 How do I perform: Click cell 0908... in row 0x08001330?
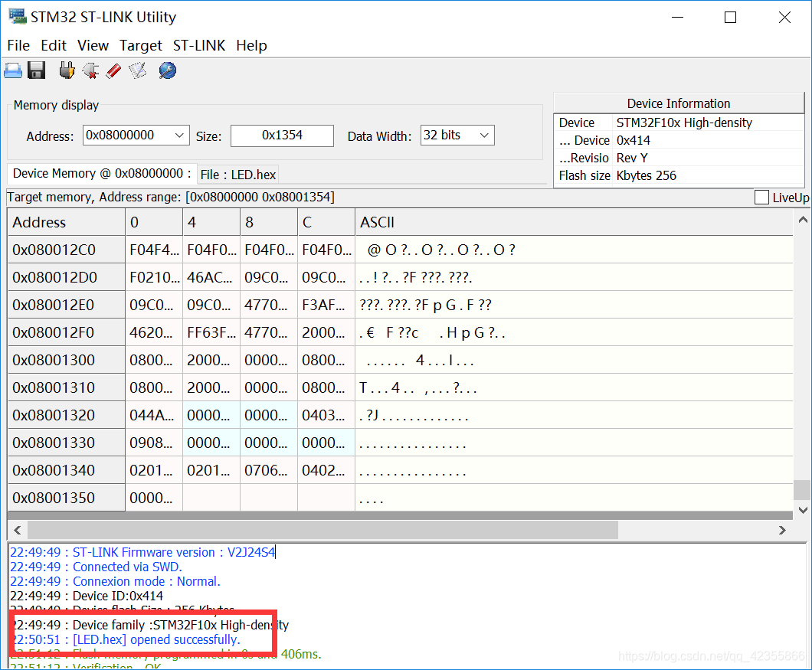tap(154, 443)
